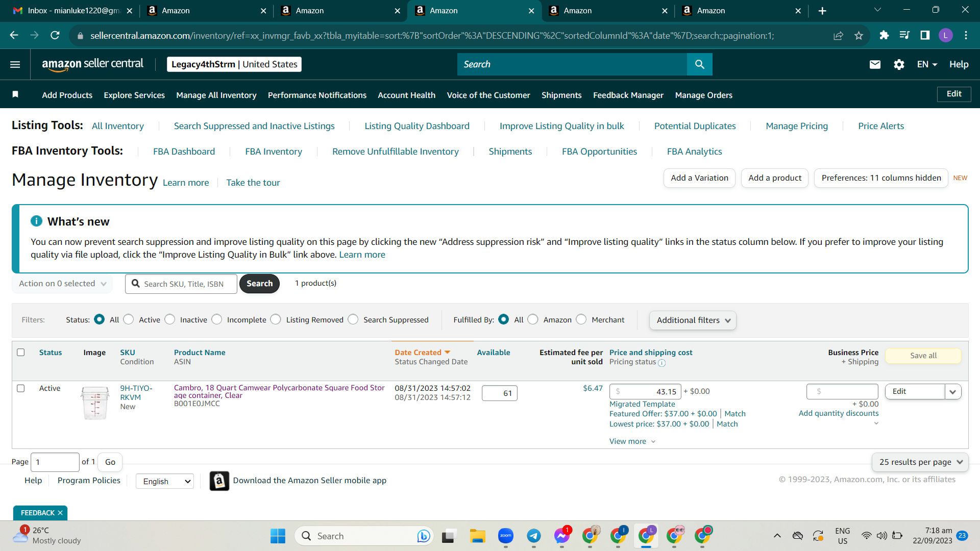The image size is (980, 551).
Task: Click the amazon seller central logo
Action: click(x=92, y=64)
